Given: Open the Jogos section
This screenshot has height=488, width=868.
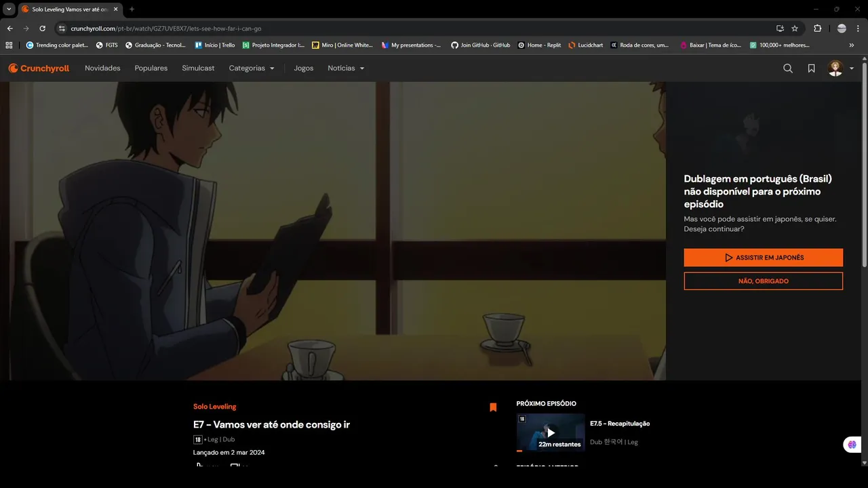Looking at the screenshot, I should coord(303,68).
